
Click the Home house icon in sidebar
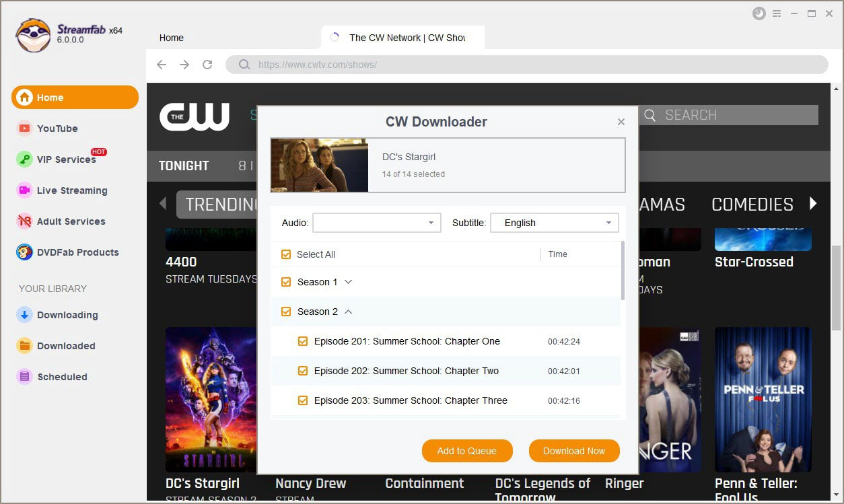(x=25, y=98)
